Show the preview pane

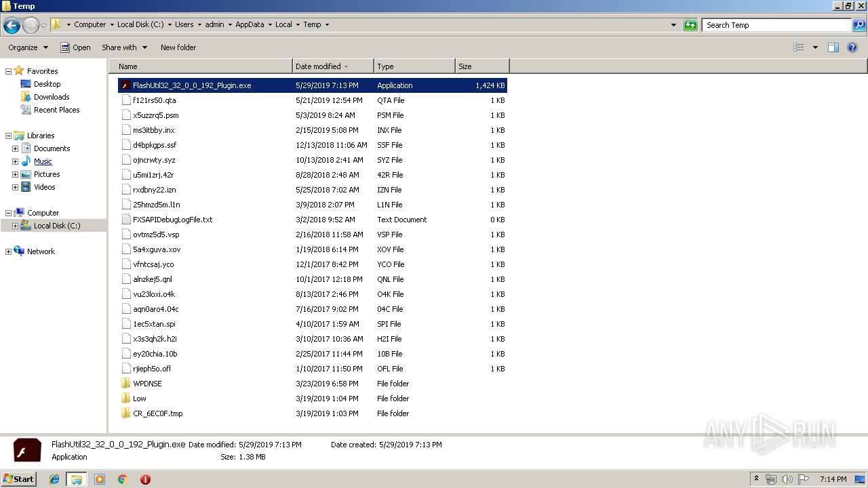(833, 47)
